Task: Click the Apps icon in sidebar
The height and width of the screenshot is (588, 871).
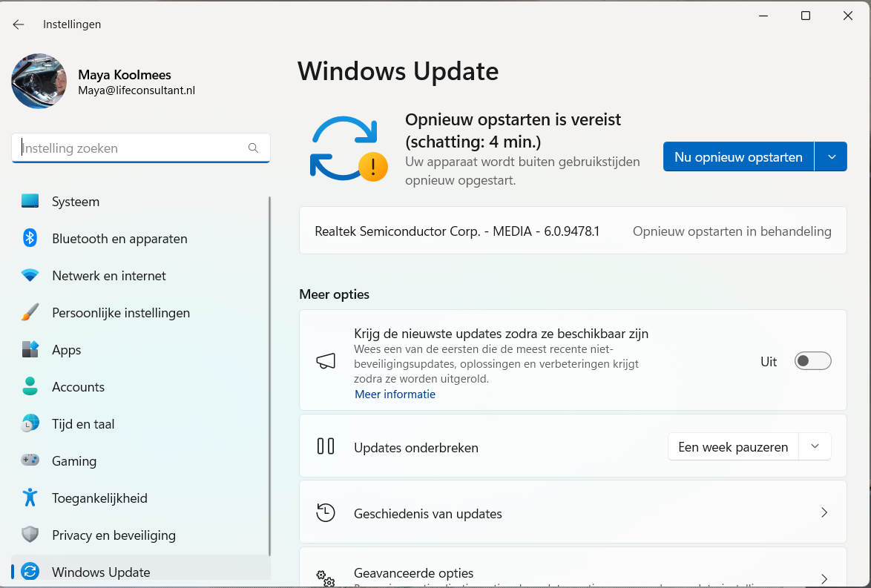Action: pos(30,349)
